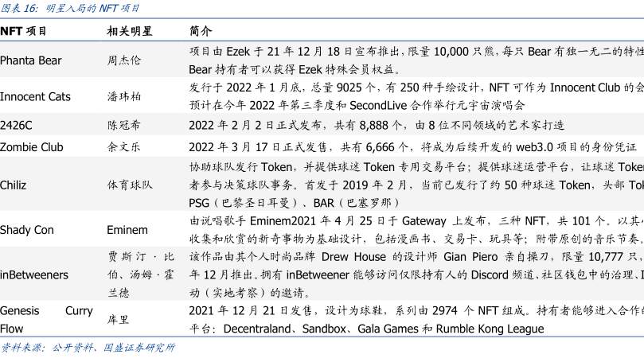The width and height of the screenshot is (644, 362).
Task: Select the 2426C project name
Action: (x=16, y=125)
